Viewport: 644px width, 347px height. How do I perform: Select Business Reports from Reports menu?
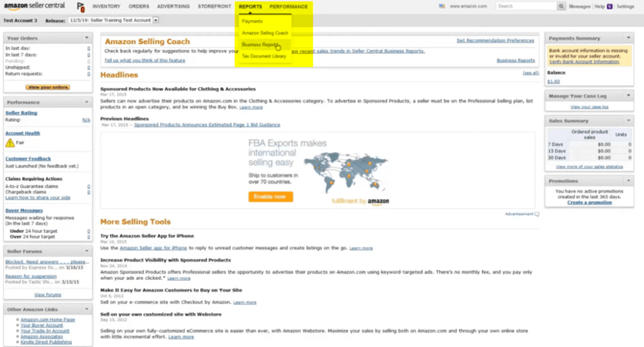(260, 45)
